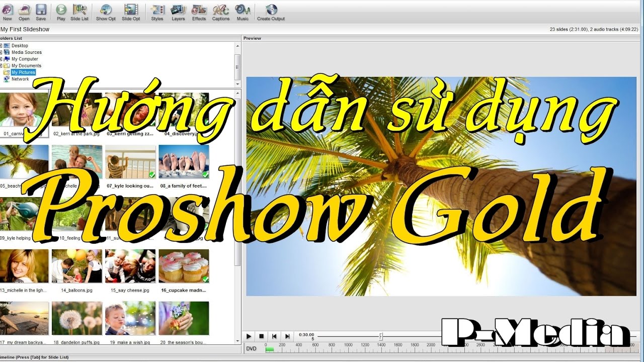The height and width of the screenshot is (362, 644).
Task: Open Slide Opt settings
Action: coord(131,12)
